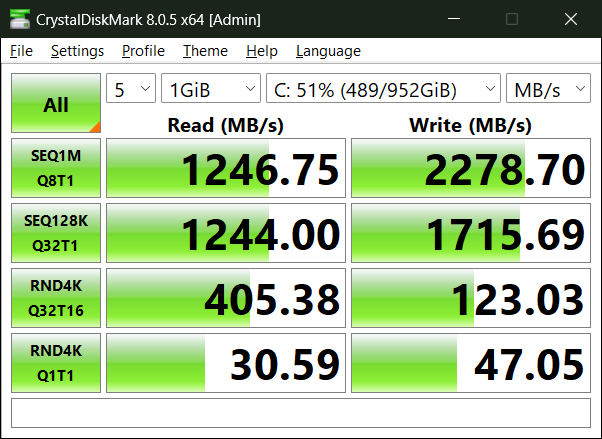The image size is (602, 439).
Task: Run the RND4K Q32T16 benchmark
Action: pos(56,298)
